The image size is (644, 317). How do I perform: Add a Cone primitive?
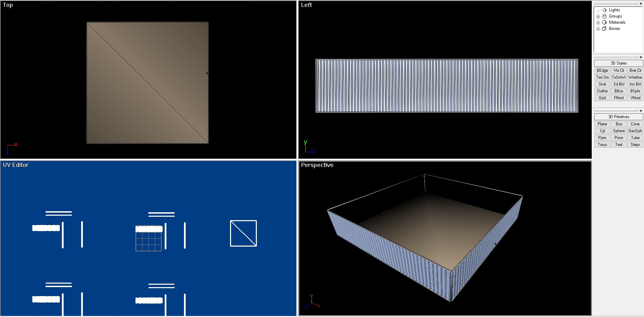[635, 124]
